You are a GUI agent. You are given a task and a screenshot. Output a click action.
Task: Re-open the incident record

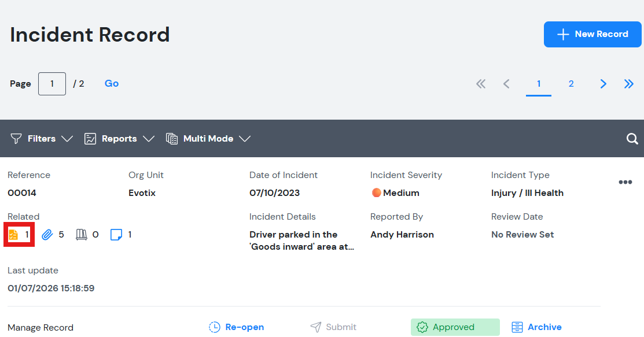[x=237, y=327]
